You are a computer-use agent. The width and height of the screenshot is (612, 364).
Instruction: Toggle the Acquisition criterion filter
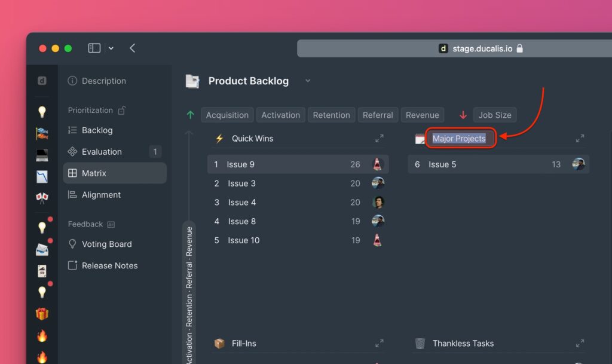pyautogui.click(x=227, y=115)
